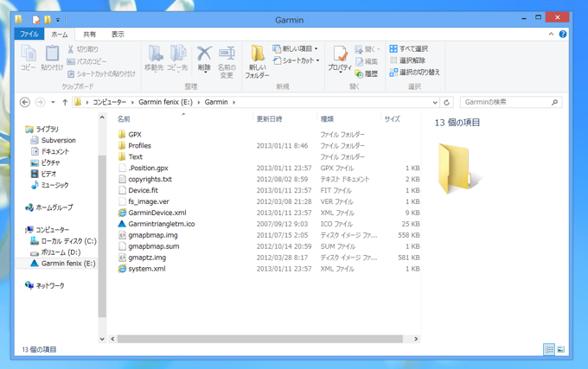Viewport: 588px width, 369px height.
Task: Select ピクチャ in navigation pane
Action: point(45,162)
